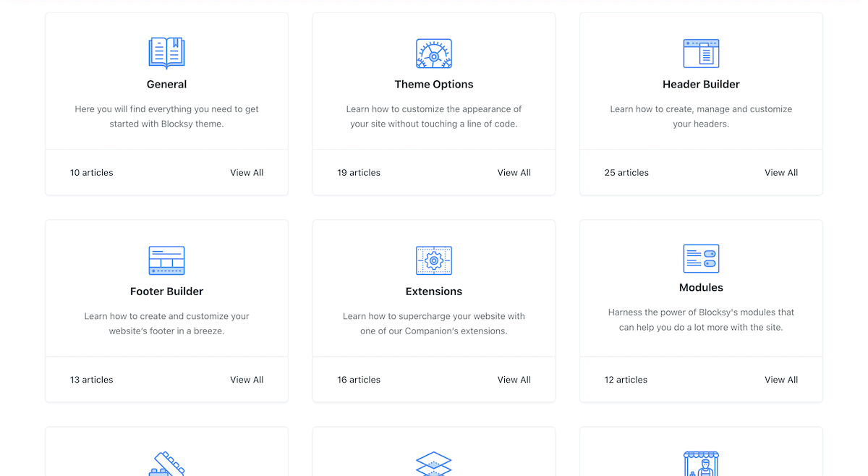View All articles in Extensions
The height and width of the screenshot is (476, 868).
514,380
